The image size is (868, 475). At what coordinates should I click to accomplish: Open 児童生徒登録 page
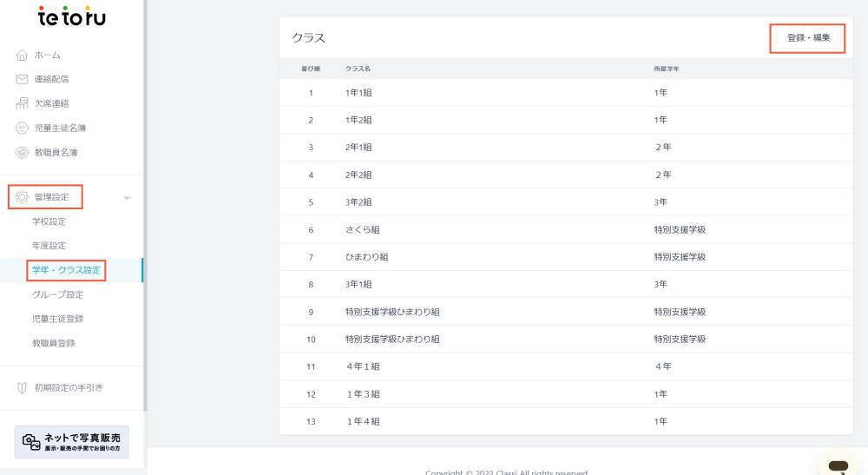[57, 319]
